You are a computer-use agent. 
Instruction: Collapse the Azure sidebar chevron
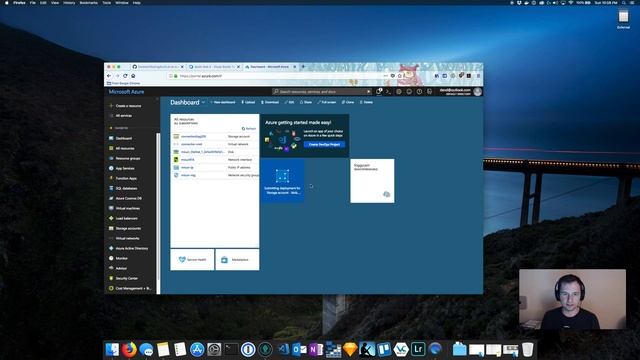157,99
